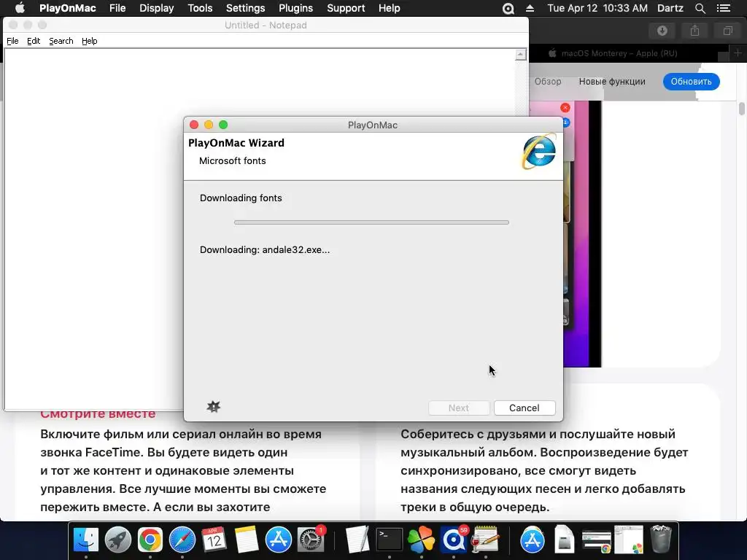Viewport: 747px width, 560px height.
Task: Open Notes from the Dock
Action: click(x=247, y=540)
